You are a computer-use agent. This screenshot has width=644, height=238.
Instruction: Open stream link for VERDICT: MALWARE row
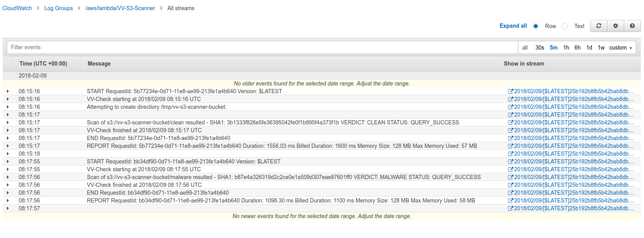coord(571,177)
